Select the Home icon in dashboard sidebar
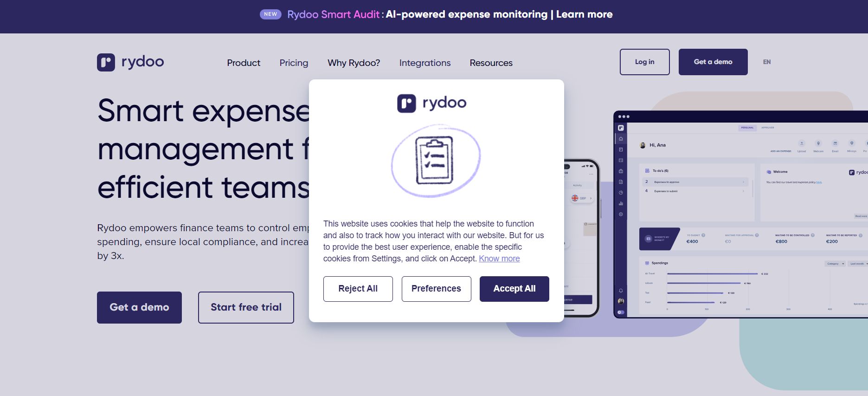Viewport: 868px width, 396px height. [x=621, y=139]
